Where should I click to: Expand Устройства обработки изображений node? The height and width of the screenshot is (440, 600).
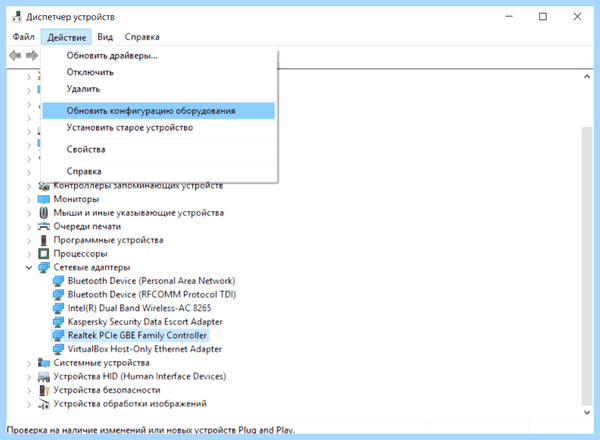click(x=29, y=404)
